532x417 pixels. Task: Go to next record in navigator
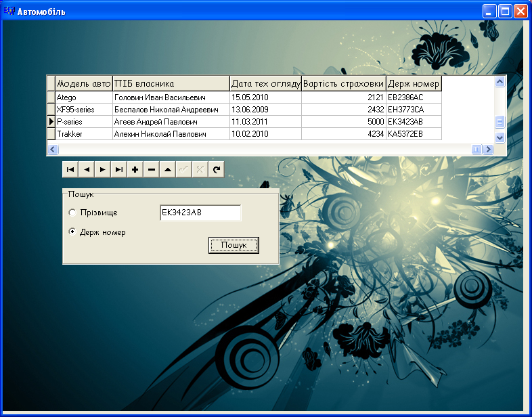103,170
